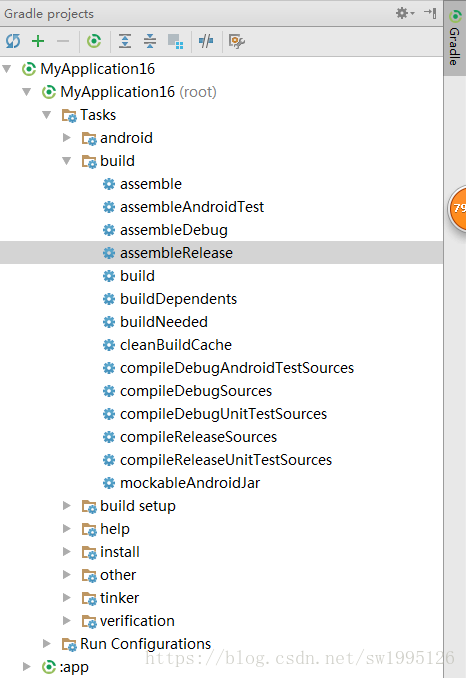Click the android folder icon
The width and height of the screenshot is (466, 678).
89,138
